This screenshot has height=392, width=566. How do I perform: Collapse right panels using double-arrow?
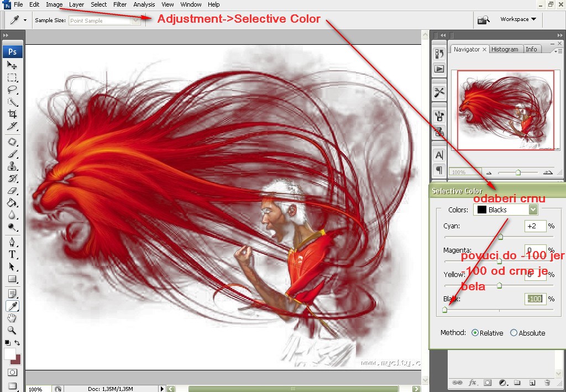tap(560, 35)
